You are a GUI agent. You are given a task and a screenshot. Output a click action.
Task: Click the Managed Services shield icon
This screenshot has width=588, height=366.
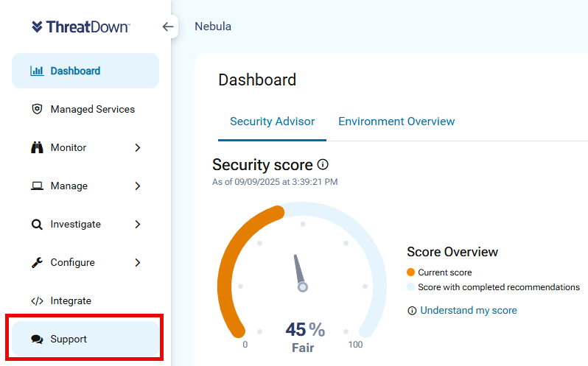(x=37, y=109)
